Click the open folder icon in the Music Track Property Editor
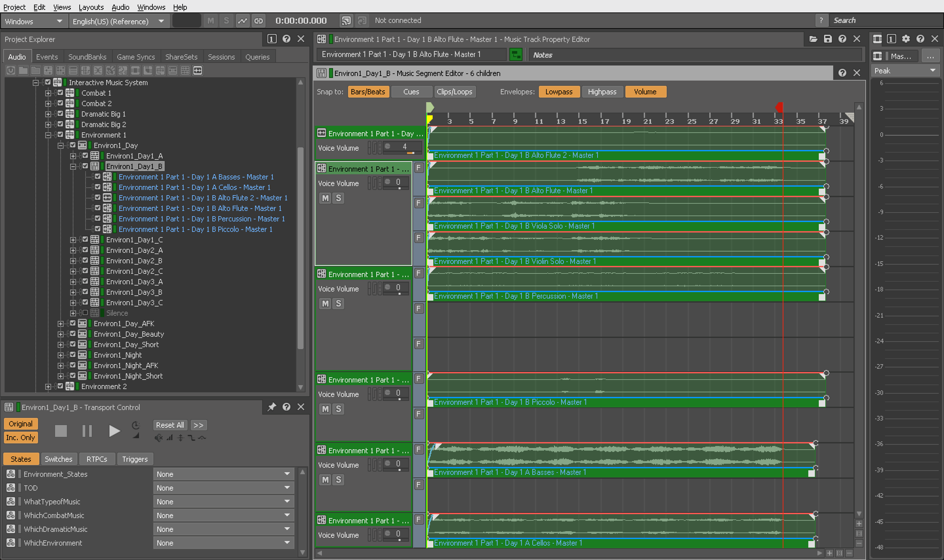 click(x=813, y=39)
